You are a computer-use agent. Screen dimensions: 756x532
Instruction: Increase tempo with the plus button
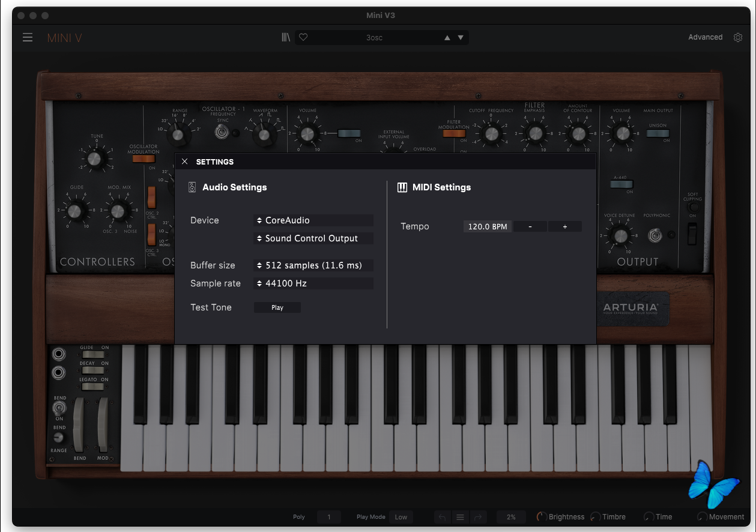(565, 226)
